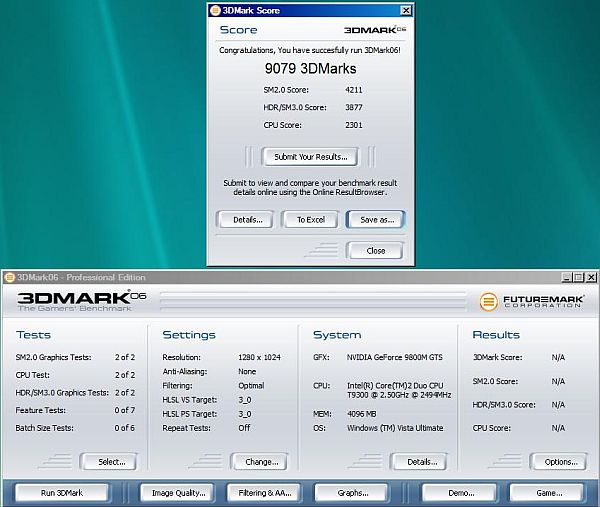Click the Resolution value 1280 x 1024

259,357
